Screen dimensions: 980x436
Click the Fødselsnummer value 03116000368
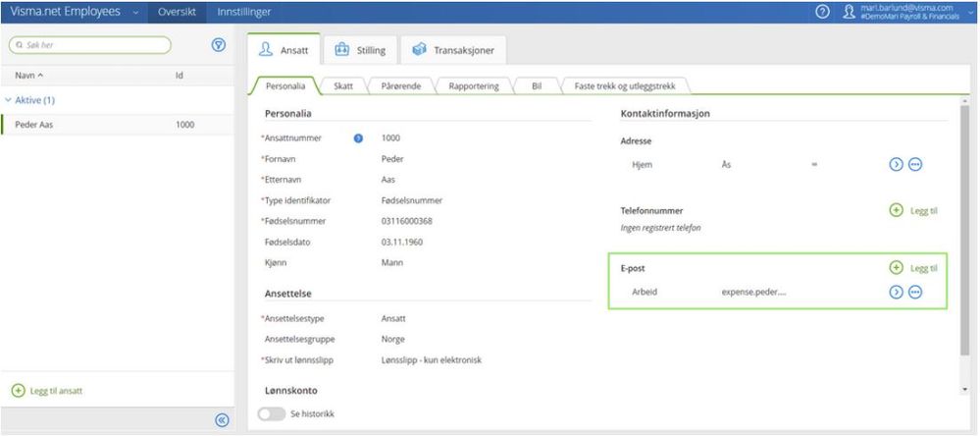(407, 221)
